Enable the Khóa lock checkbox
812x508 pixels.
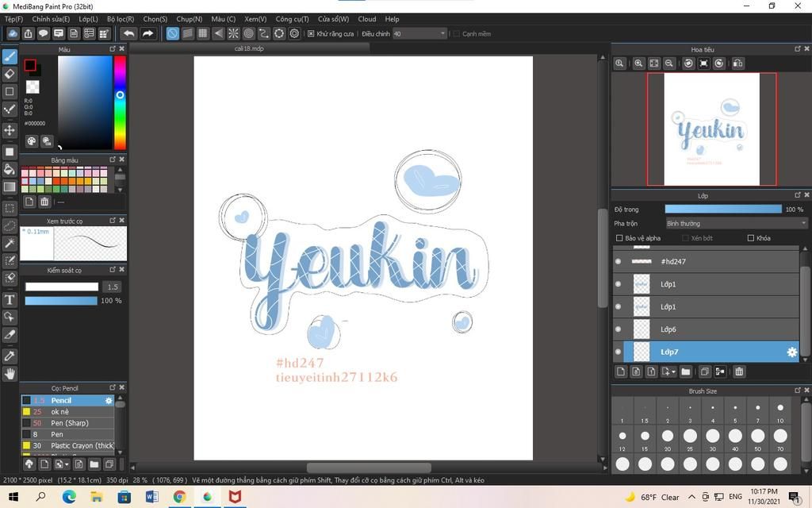coord(750,238)
